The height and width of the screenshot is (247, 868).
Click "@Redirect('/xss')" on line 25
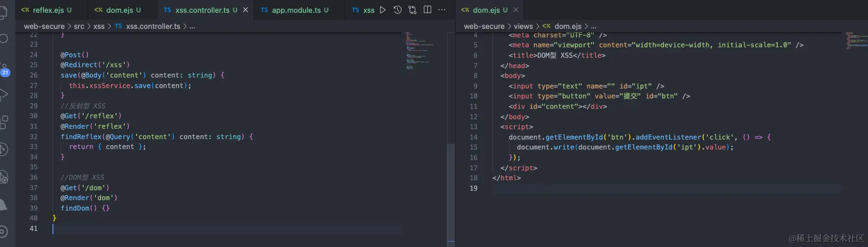(x=95, y=65)
